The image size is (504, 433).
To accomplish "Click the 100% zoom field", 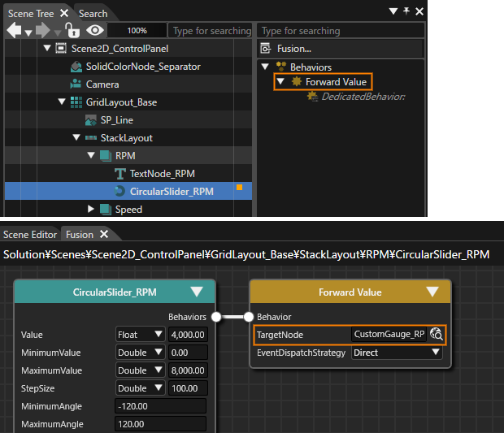I will tap(137, 31).
